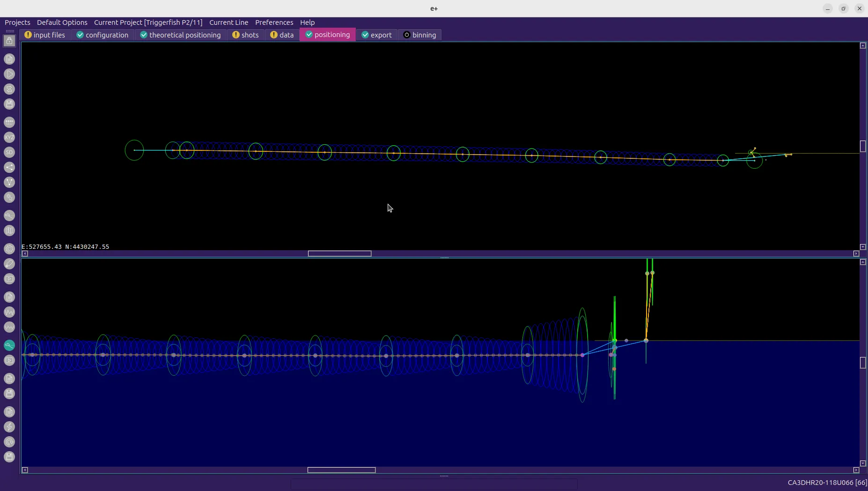The width and height of the screenshot is (868, 491).
Task: Click the USB drive icon in sidebar
Action: [9, 264]
